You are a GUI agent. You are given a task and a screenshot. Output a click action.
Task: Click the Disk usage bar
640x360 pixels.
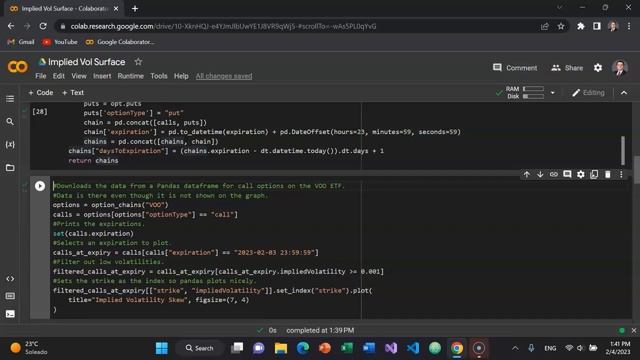pyautogui.click(x=533, y=96)
